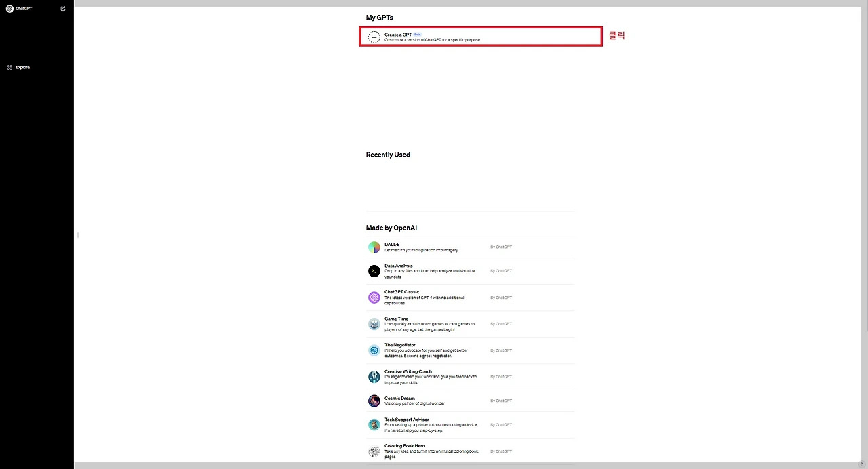Click the DALL·E colorful round icon
This screenshot has width=868, height=469.
click(x=374, y=247)
